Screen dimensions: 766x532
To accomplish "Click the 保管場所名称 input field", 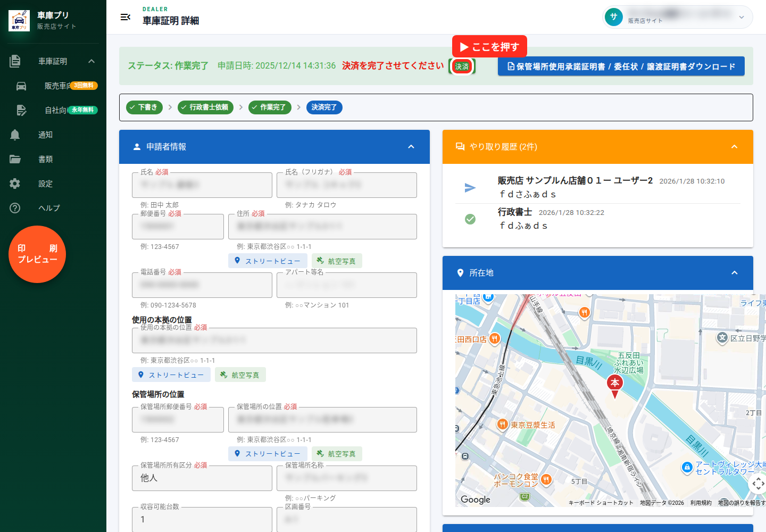I will coord(347,478).
